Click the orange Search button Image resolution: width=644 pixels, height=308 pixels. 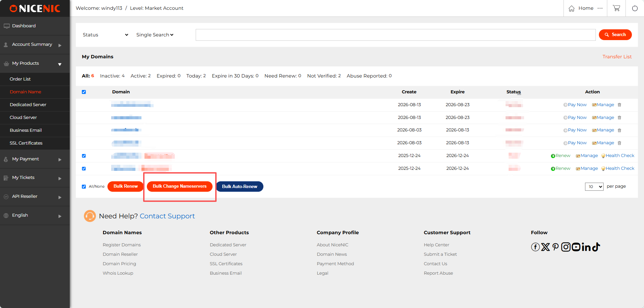[615, 35]
